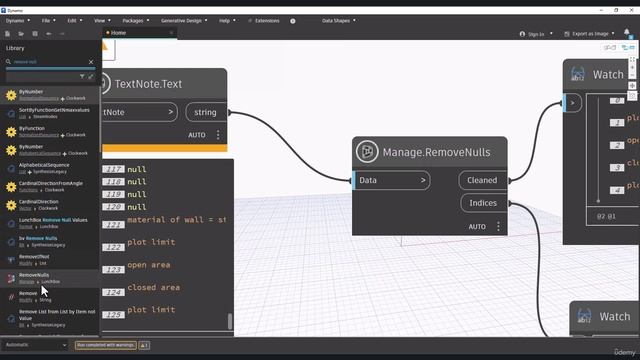Click the Data input port chevron
640x360 pixels.
(423, 180)
